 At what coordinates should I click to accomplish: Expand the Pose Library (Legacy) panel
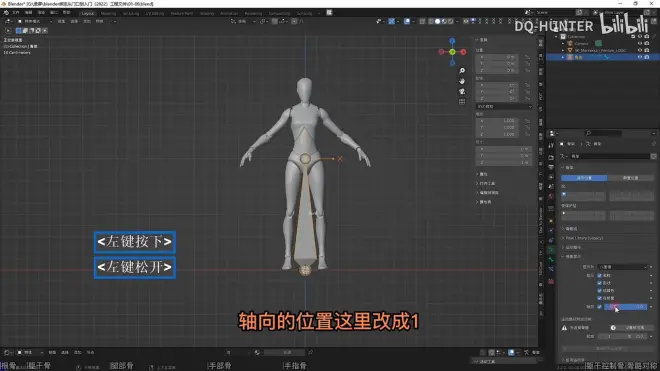(x=584, y=238)
